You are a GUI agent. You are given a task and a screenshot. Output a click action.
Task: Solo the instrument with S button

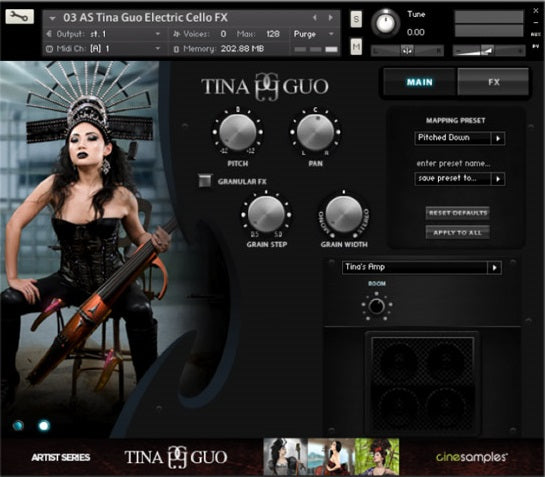click(356, 19)
